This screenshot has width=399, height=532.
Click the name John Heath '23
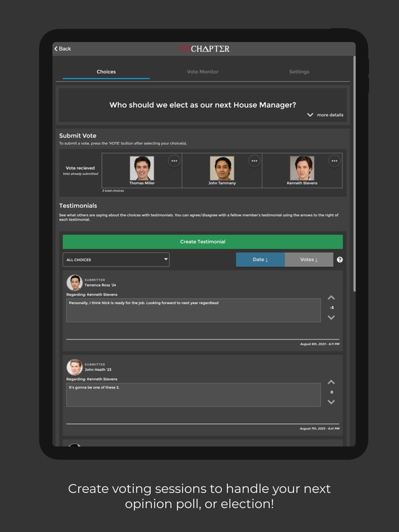[x=98, y=370]
